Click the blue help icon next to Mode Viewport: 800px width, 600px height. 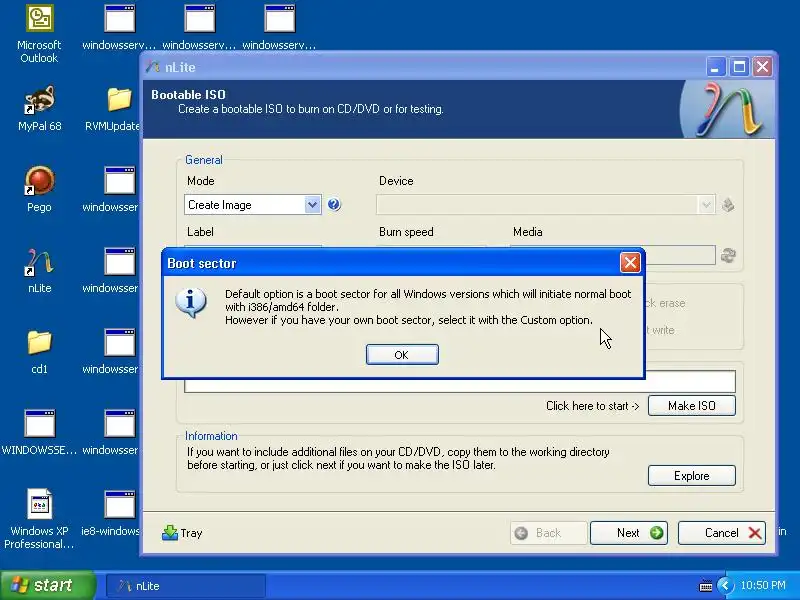[x=334, y=205]
